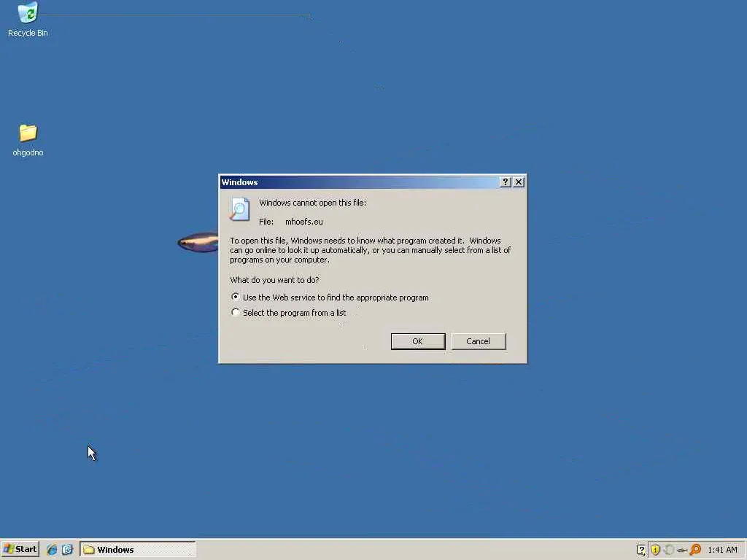Click the OK button

[418, 341]
